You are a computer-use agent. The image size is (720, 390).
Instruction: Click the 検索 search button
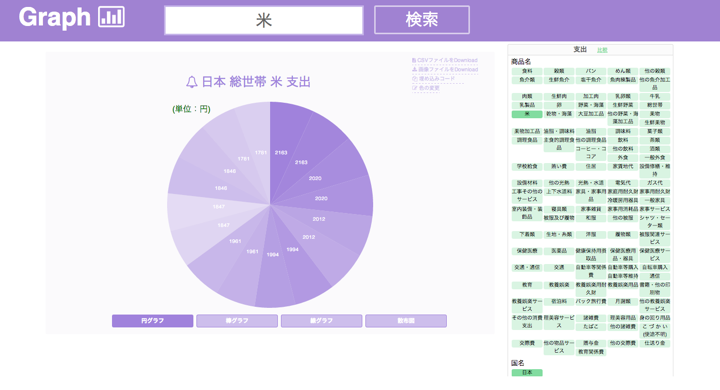(422, 20)
